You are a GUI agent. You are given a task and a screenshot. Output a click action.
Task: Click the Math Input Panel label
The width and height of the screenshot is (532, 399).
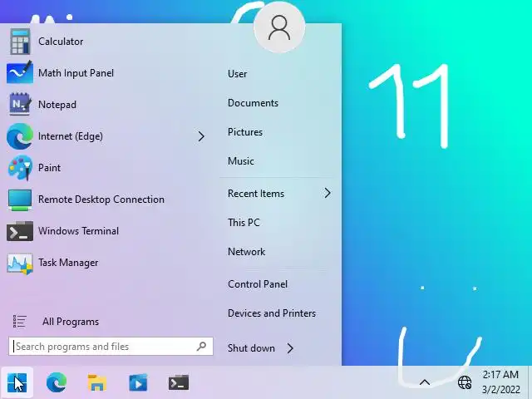coord(76,73)
